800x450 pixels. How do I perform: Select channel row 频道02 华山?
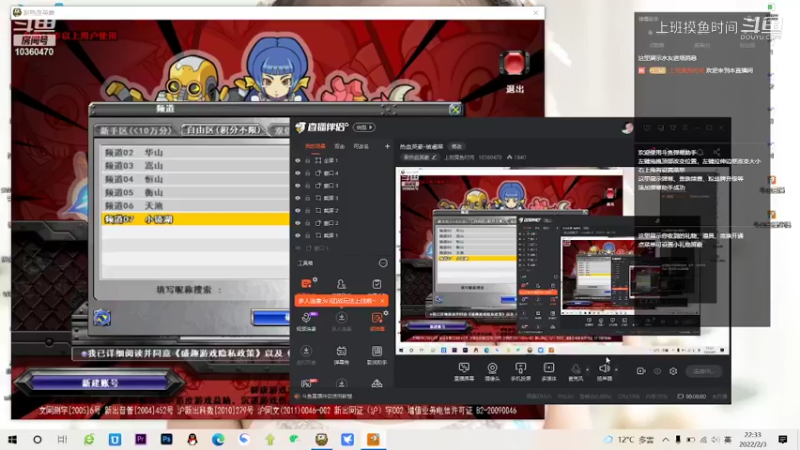click(x=195, y=153)
